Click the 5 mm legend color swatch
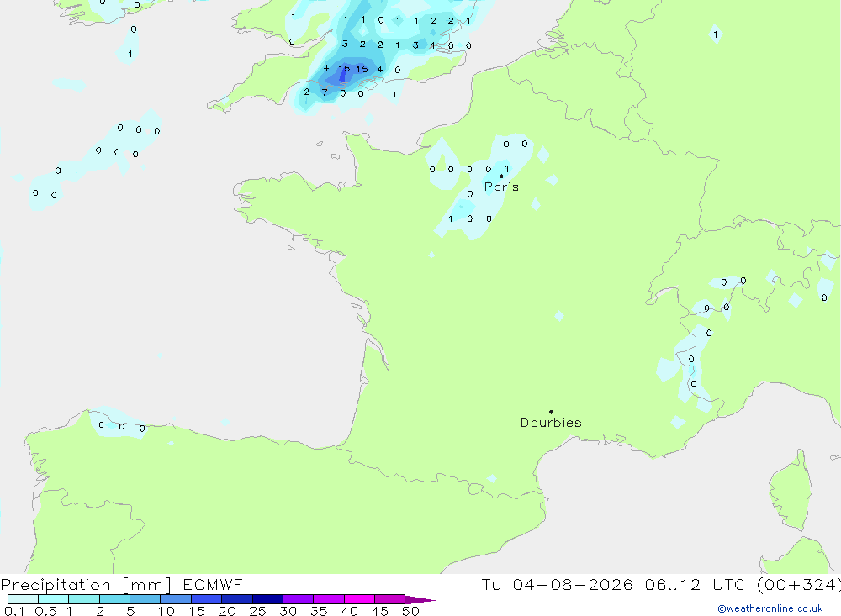The height and width of the screenshot is (616, 841). click(x=145, y=599)
